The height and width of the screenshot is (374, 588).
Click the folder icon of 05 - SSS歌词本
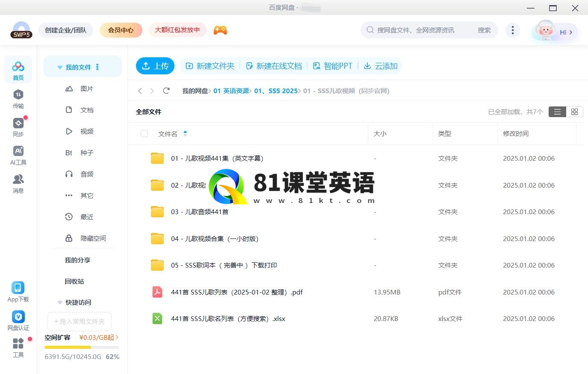pyautogui.click(x=157, y=265)
